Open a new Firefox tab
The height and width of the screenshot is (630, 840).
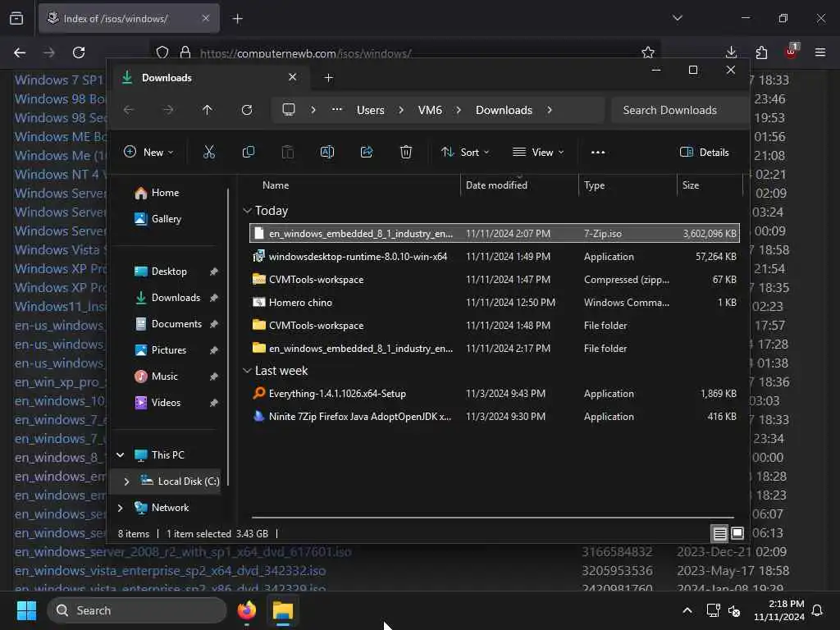point(237,19)
